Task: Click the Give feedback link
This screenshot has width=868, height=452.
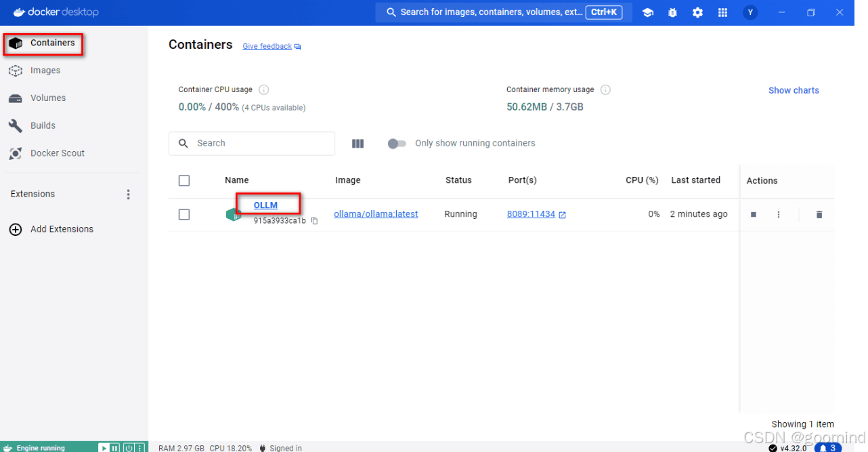Action: (x=267, y=47)
